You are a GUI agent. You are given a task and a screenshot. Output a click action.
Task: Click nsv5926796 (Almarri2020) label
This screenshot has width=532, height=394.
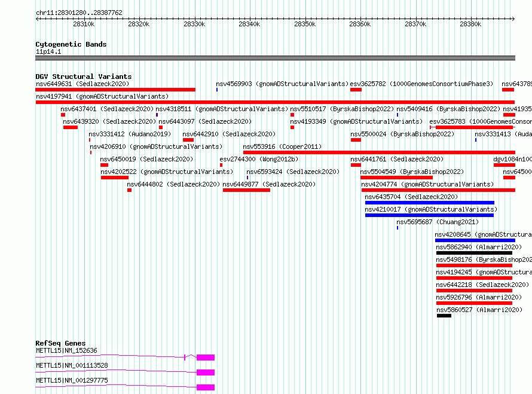(x=479, y=297)
